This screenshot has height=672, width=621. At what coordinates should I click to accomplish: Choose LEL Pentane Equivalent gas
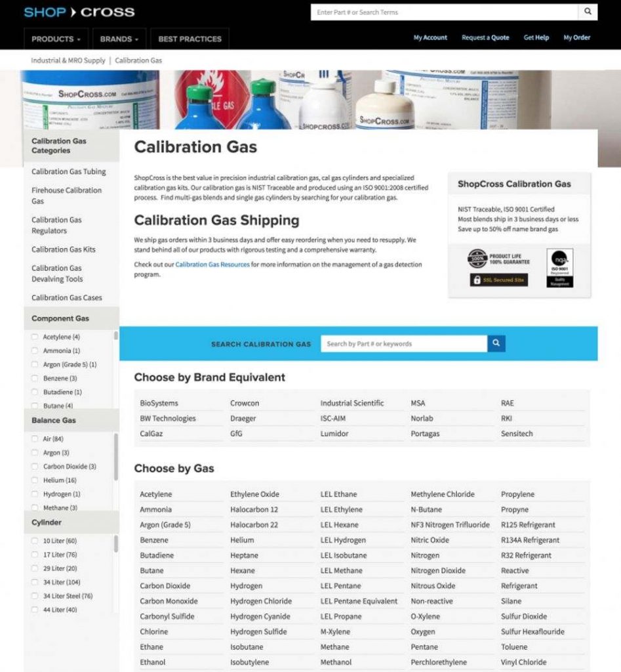click(359, 601)
